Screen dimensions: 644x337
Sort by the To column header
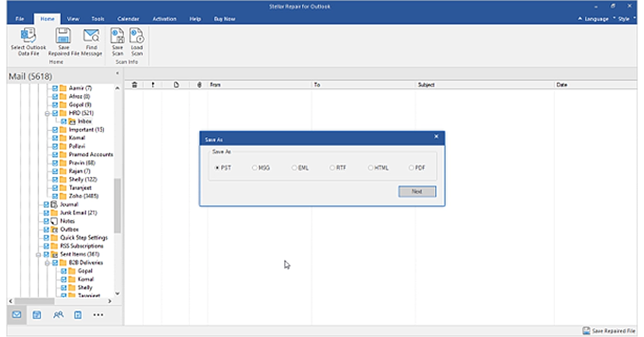[x=364, y=85]
